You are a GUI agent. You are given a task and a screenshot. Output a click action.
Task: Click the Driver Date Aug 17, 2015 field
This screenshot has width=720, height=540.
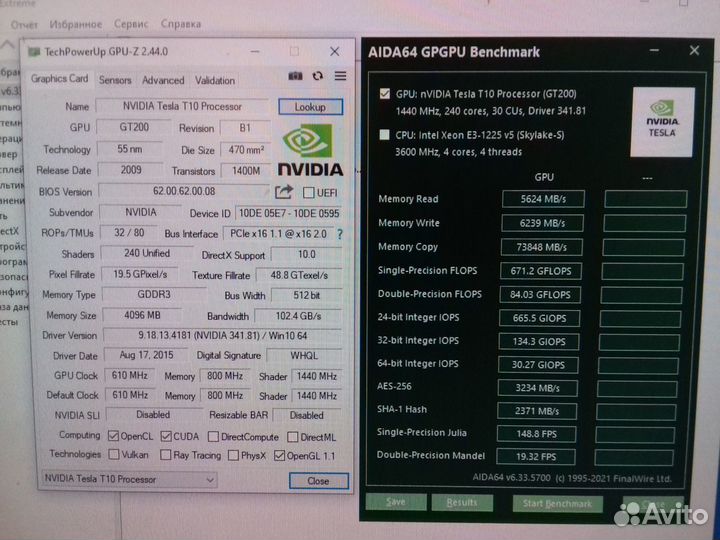(x=146, y=355)
